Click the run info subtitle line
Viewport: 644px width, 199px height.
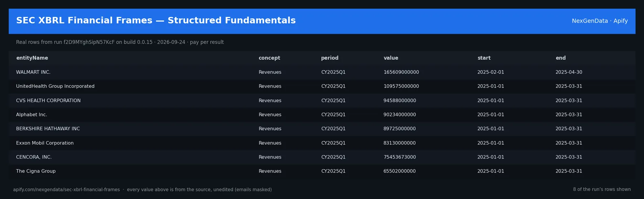(x=120, y=42)
